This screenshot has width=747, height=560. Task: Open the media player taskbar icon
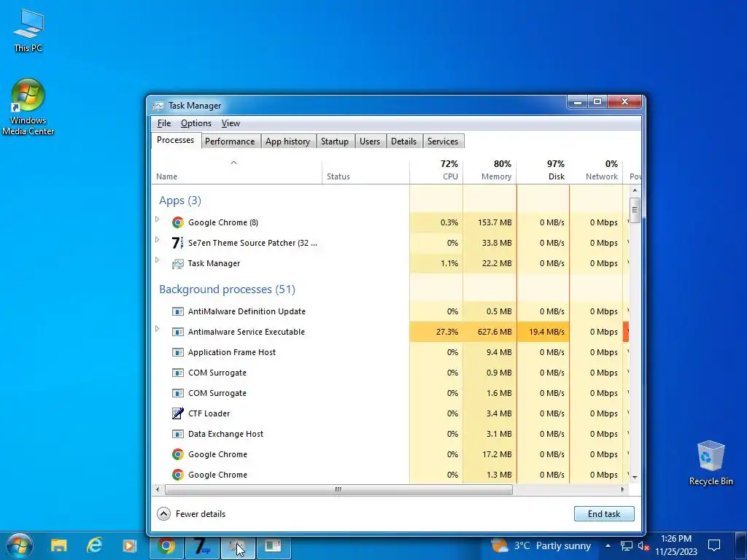pyautogui.click(x=130, y=545)
